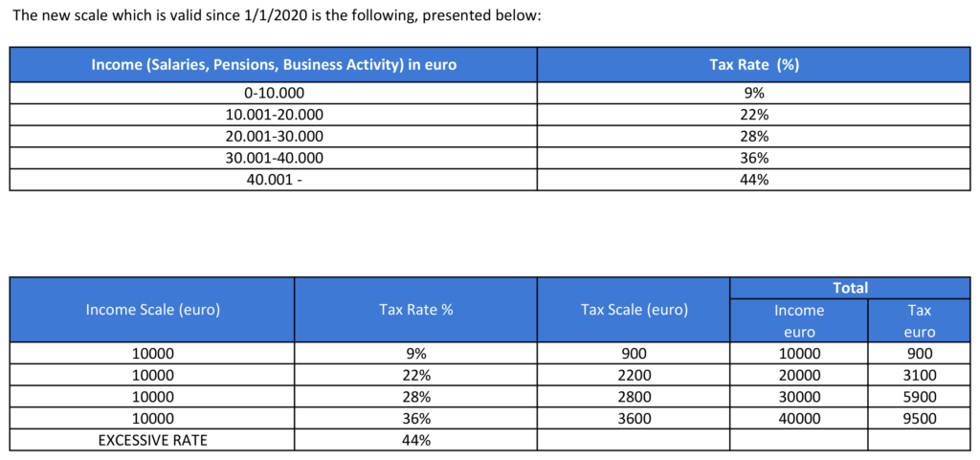Click the 0-10.000 income range cell
This screenshot has width=980, height=460.
coord(273,93)
